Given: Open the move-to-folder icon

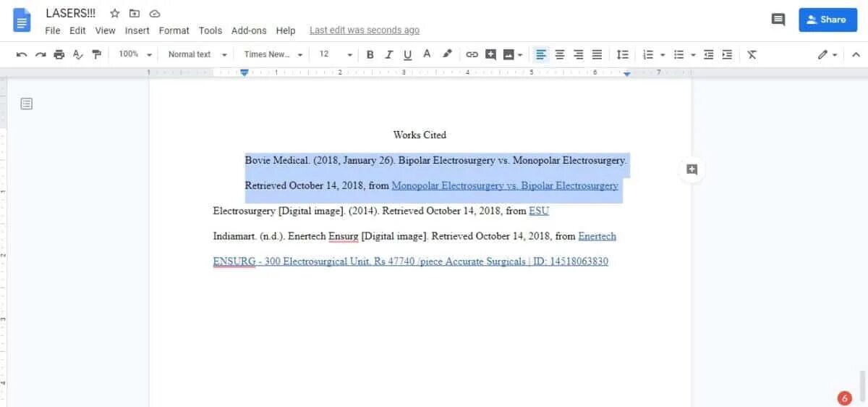Looking at the screenshot, I should click(135, 14).
